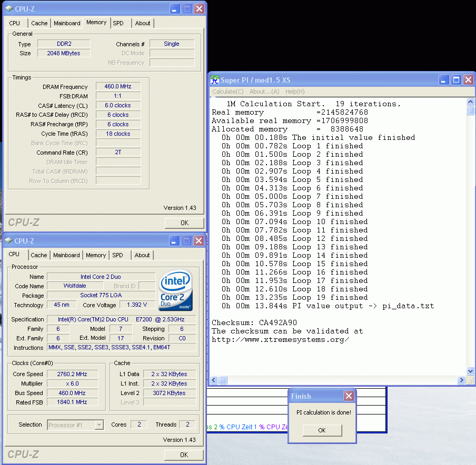Click the FSB:DRAM value 1:1

118,96
